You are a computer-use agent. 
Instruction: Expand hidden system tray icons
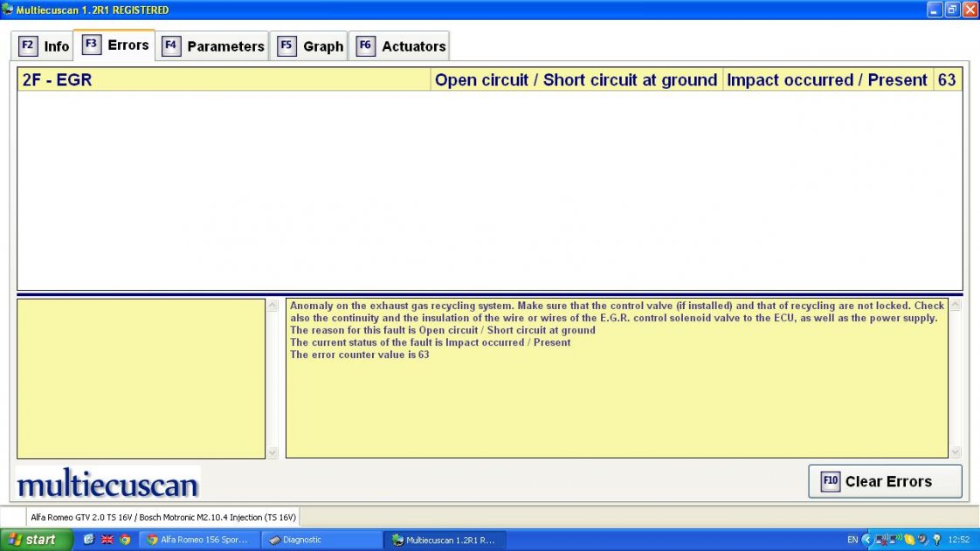click(866, 540)
